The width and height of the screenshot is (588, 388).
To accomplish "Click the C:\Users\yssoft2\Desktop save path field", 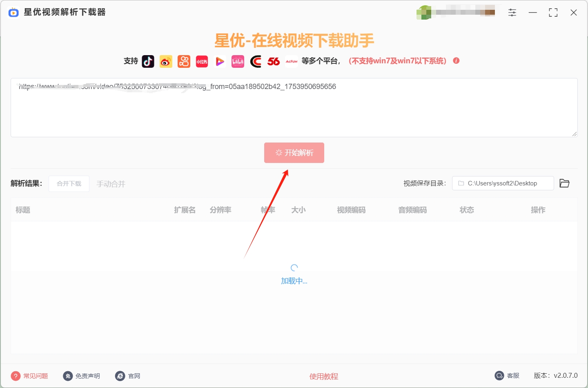I will [503, 183].
